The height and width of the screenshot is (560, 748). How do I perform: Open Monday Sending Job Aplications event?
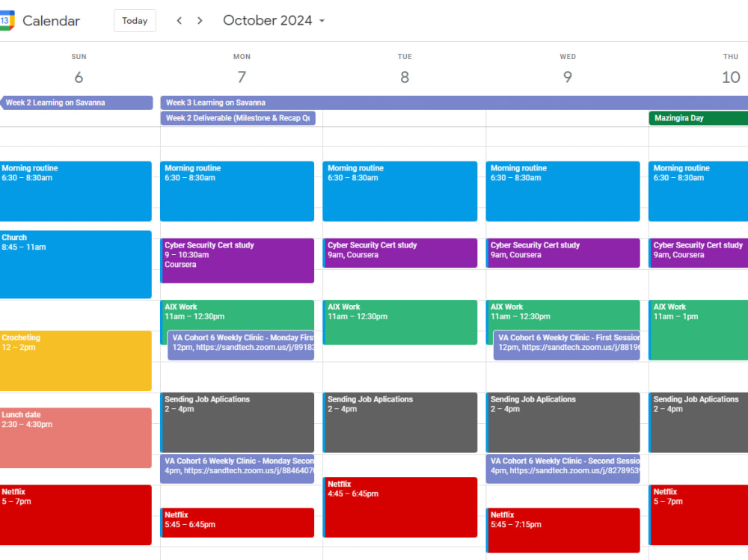237,422
